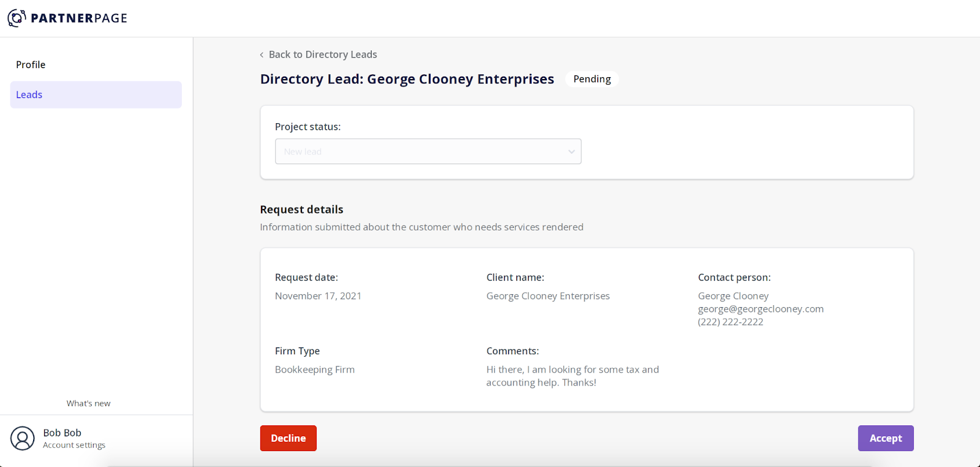Click the PARTNERPAGE wordmark text

click(79, 18)
